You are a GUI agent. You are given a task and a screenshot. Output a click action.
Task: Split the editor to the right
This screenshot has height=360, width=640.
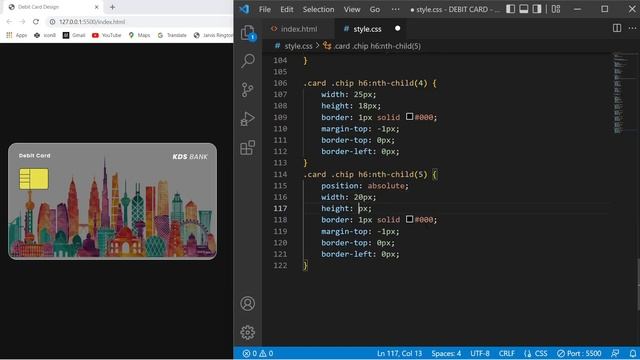click(x=617, y=28)
